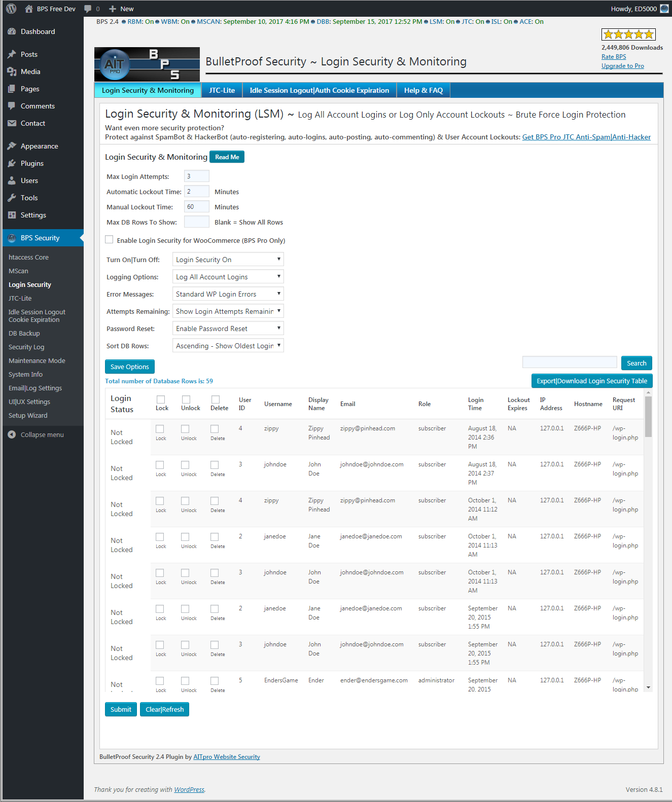Image resolution: width=672 pixels, height=802 pixels.
Task: Click Export|Download Login Security Table button
Action: (592, 381)
